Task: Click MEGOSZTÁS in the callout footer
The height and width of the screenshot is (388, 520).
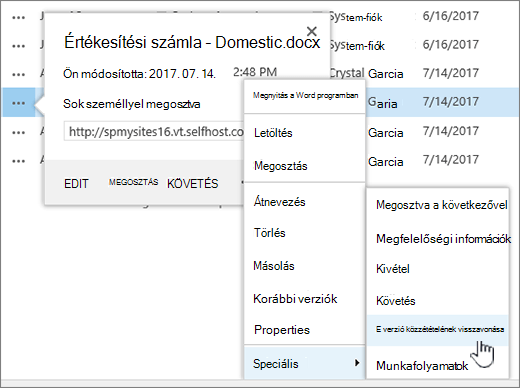Action: (x=133, y=182)
